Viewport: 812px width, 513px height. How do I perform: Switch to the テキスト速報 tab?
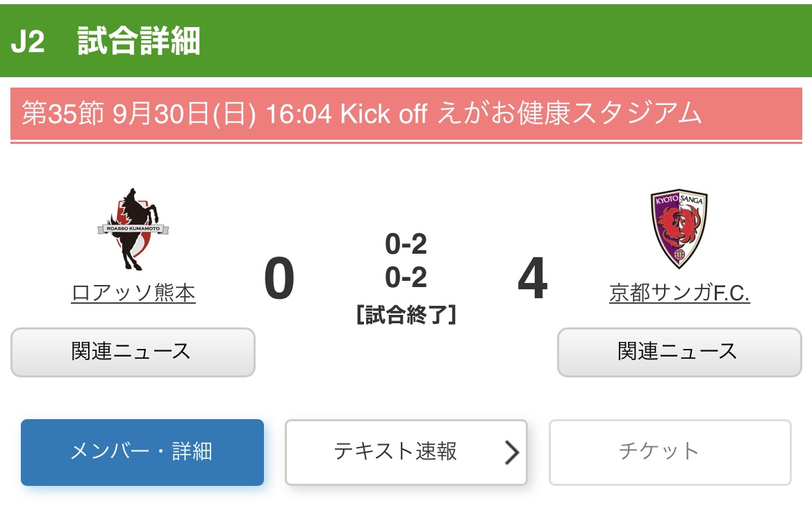tap(395, 452)
